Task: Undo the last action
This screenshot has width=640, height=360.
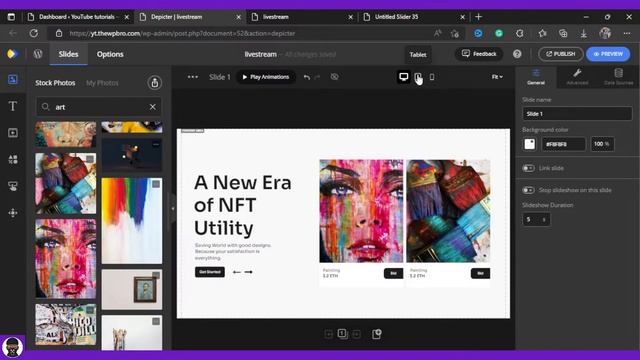Action: tap(307, 77)
